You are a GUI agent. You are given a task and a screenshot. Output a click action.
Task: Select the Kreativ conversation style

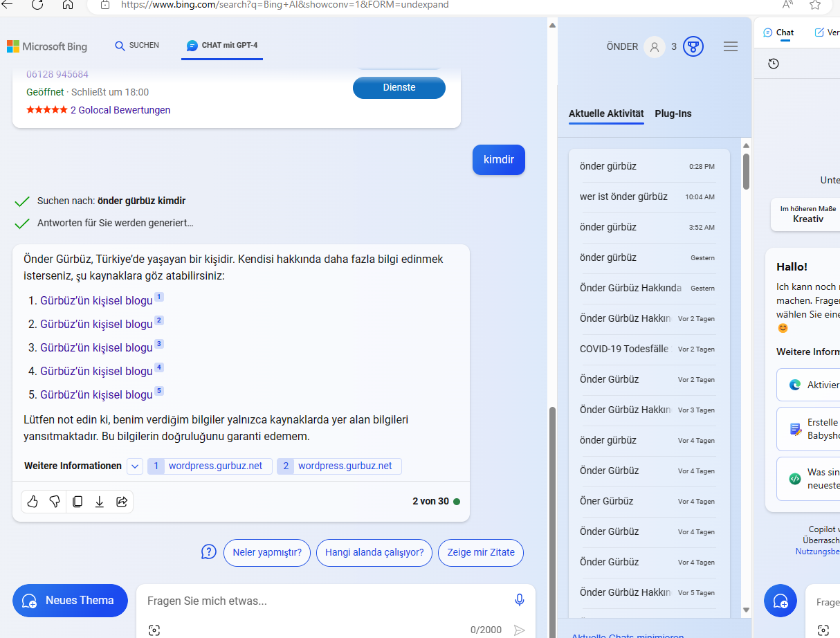[x=805, y=214]
